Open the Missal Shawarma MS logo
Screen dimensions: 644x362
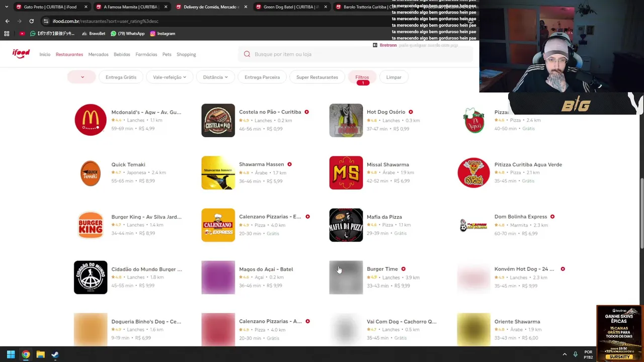pos(346,172)
